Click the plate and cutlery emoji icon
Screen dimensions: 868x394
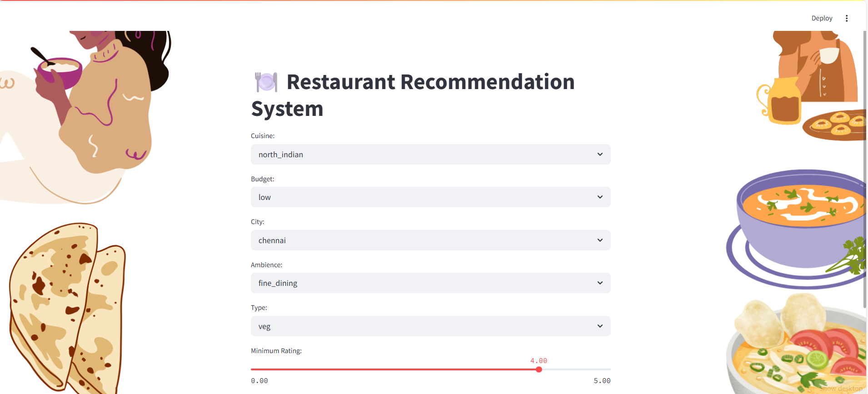(x=266, y=82)
